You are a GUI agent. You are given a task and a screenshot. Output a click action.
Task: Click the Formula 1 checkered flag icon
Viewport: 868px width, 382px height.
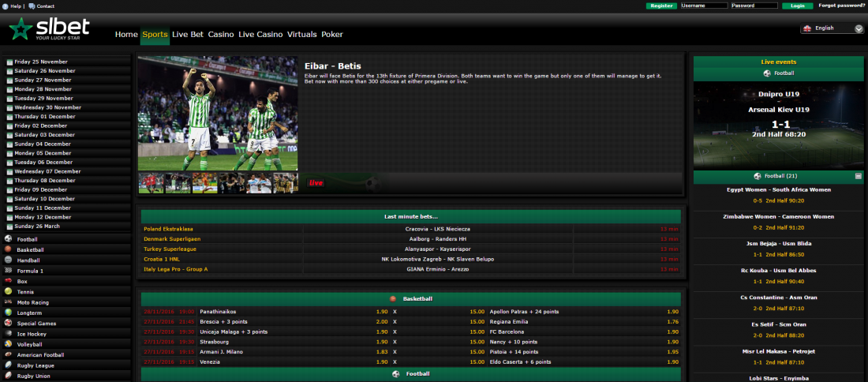coord(9,271)
